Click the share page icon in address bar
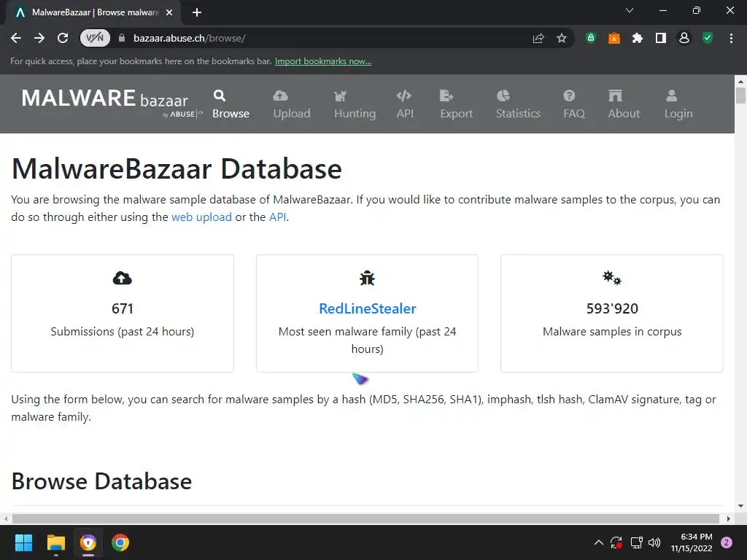 click(x=538, y=38)
